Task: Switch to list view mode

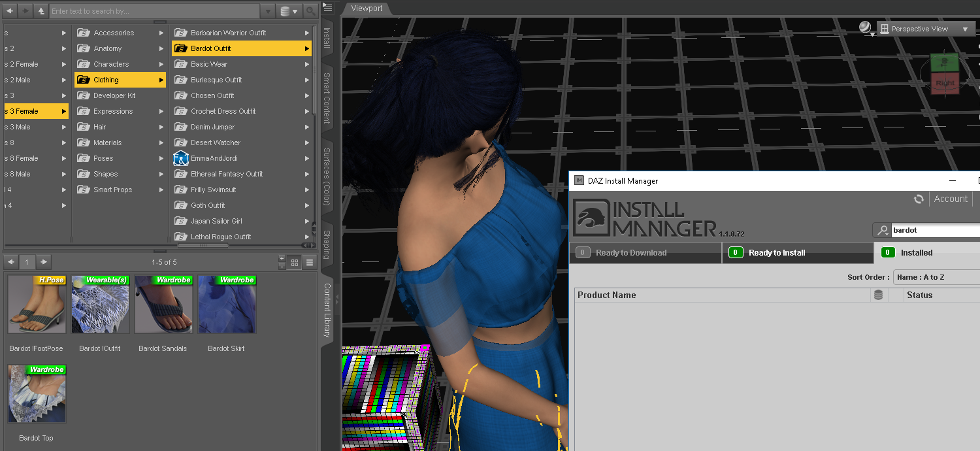Action: 310,262
